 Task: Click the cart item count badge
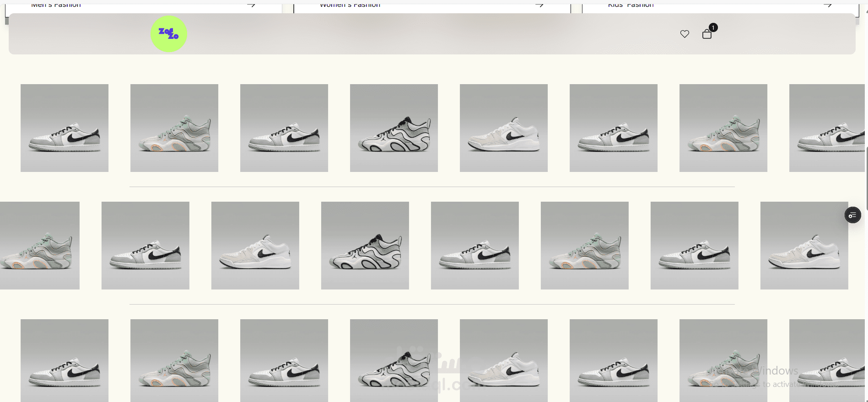(x=713, y=27)
